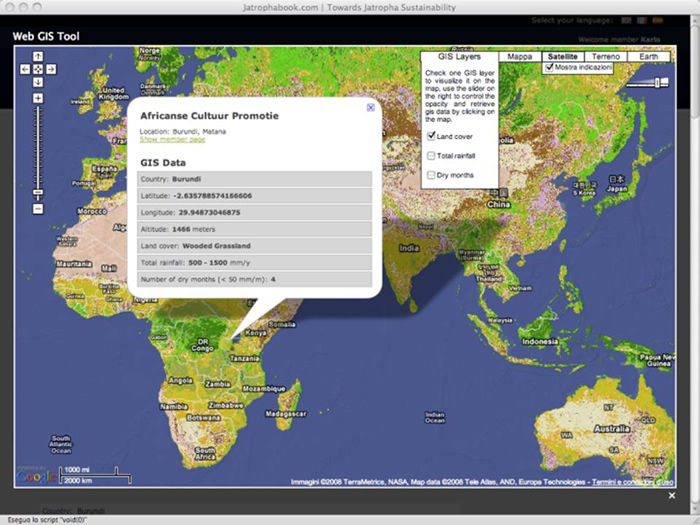The height and width of the screenshot is (525, 700).
Task: Click the China label on map
Action: [x=499, y=204]
